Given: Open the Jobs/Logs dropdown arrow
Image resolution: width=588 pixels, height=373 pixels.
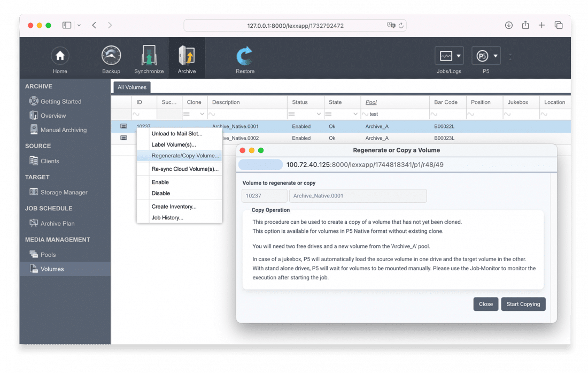Looking at the screenshot, I should (459, 55).
